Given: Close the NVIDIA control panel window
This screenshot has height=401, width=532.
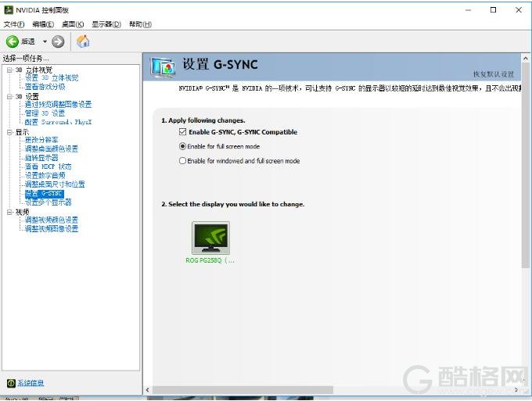Looking at the screenshot, I should point(519,10).
